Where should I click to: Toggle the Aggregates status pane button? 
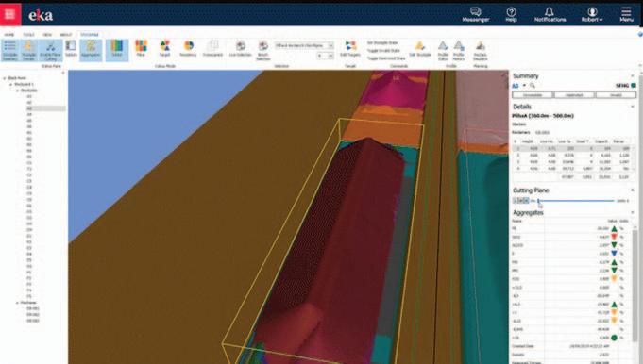[x=91, y=49]
